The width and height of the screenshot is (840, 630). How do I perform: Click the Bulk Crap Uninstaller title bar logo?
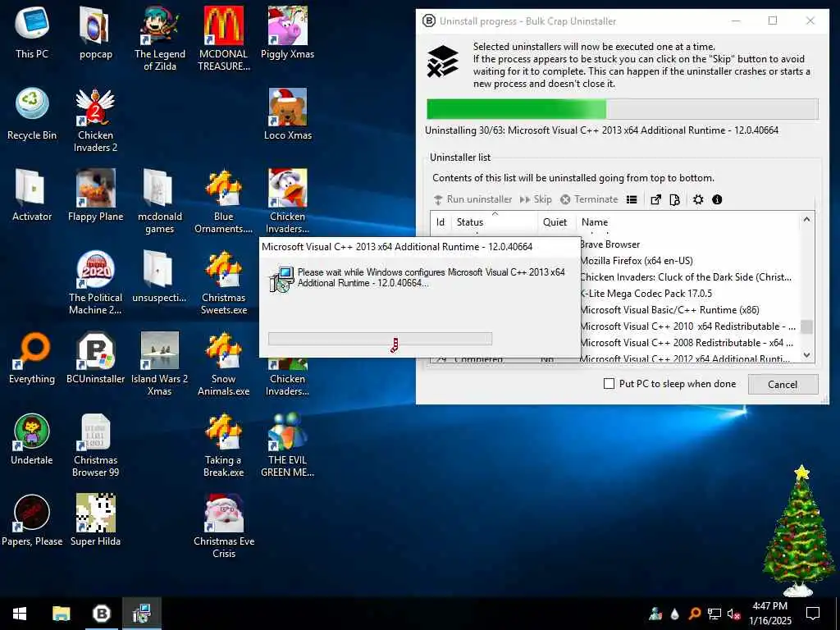[428, 21]
